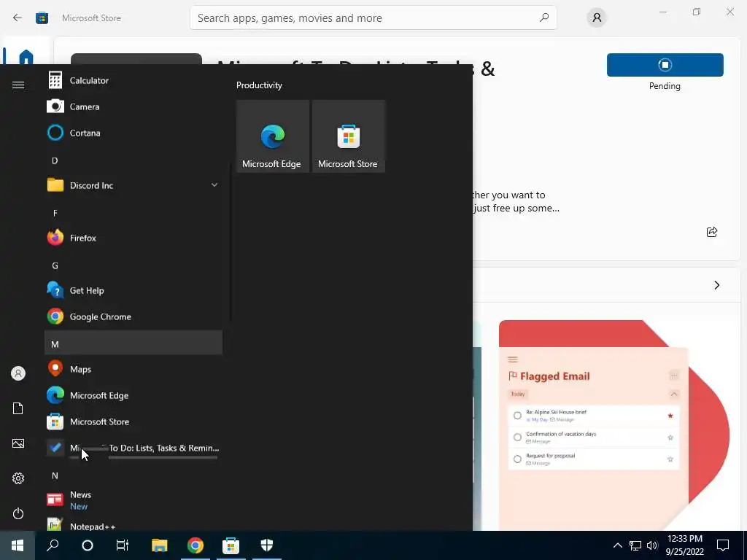Click the letter N section header
Screen dimensions: 747x560
click(55, 475)
